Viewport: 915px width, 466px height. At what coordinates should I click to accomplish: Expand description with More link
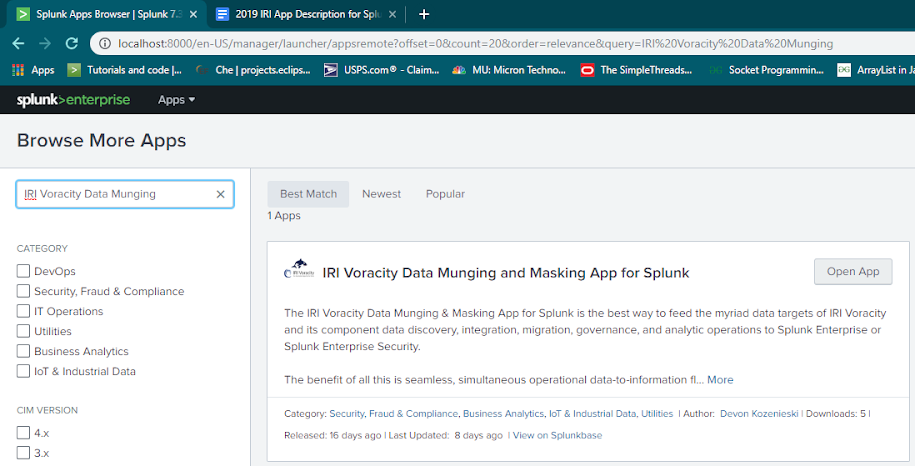pyautogui.click(x=720, y=380)
